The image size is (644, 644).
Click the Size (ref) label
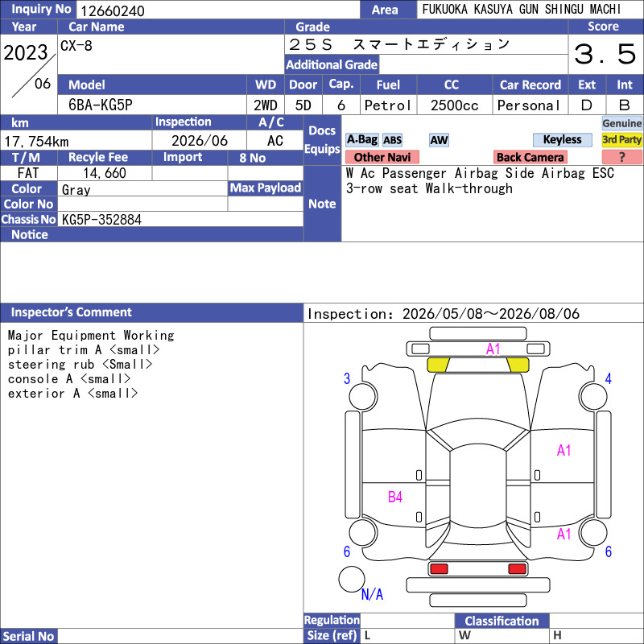[x=332, y=635]
